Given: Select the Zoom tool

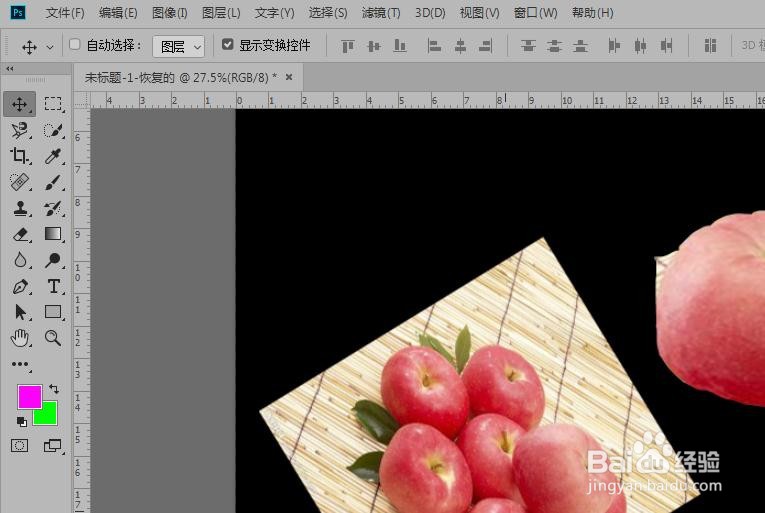Looking at the screenshot, I should tap(53, 338).
